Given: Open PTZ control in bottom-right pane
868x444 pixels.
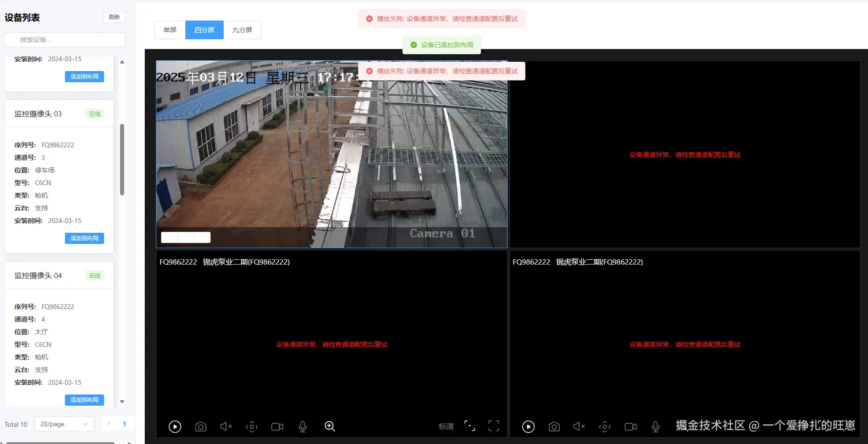Looking at the screenshot, I should click(605, 426).
